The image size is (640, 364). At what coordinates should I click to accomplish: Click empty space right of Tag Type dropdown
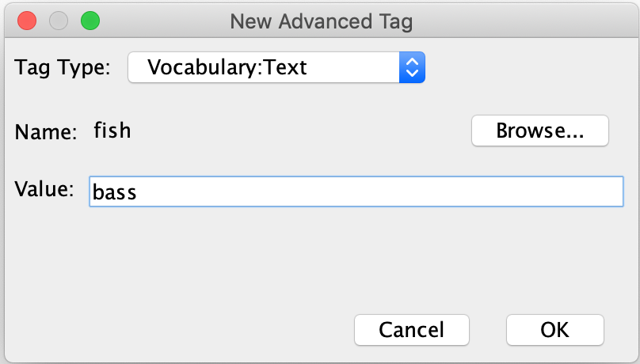531,68
